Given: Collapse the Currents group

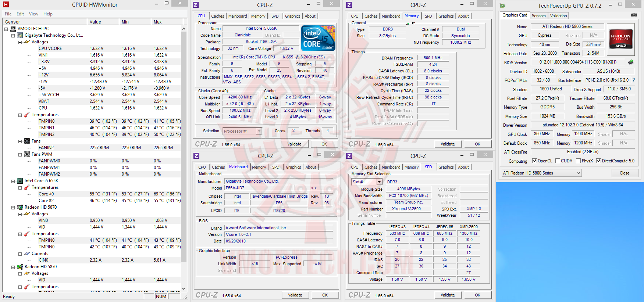Looking at the screenshot, I should click(x=20, y=254).
